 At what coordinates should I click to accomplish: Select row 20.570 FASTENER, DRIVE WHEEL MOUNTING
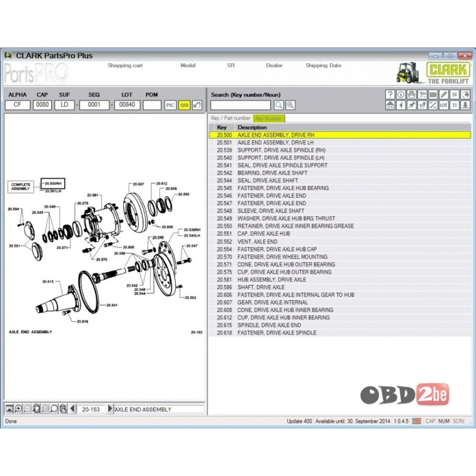click(340, 257)
